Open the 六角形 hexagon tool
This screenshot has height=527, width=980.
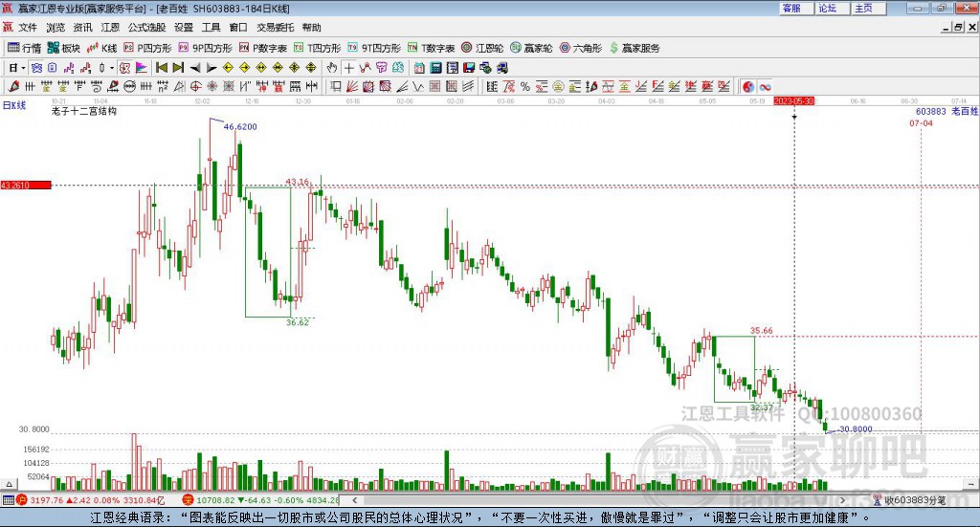581,48
